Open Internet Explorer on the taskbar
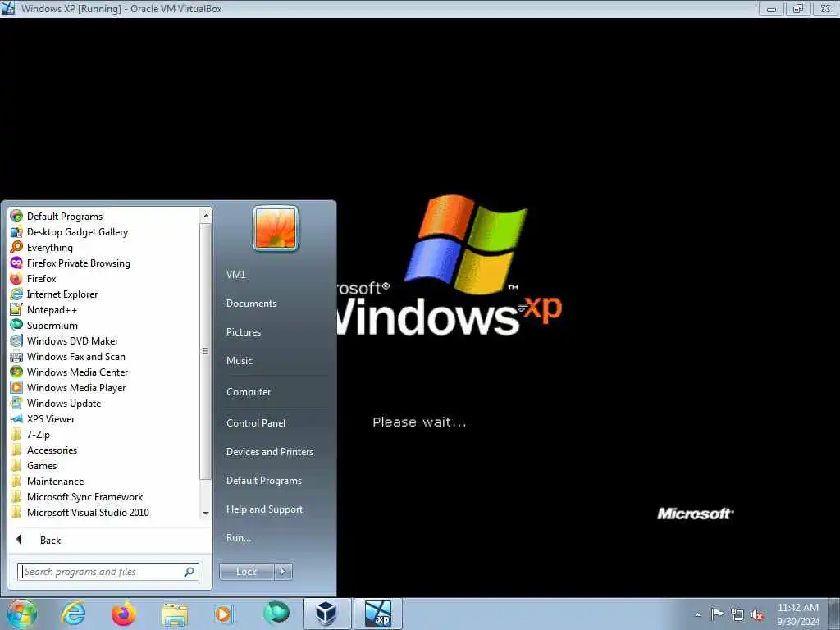Image resolution: width=840 pixels, height=630 pixels. click(73, 614)
